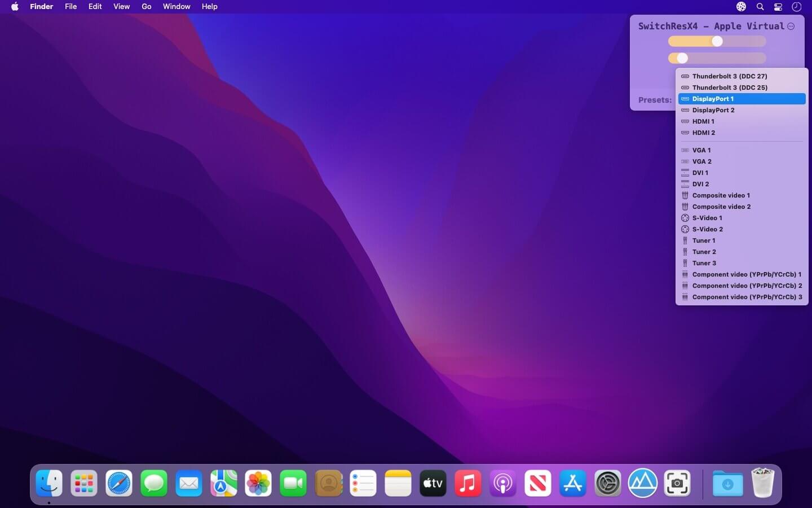Click the Presets label in the panel
This screenshot has width=812, height=508.
pyautogui.click(x=655, y=100)
